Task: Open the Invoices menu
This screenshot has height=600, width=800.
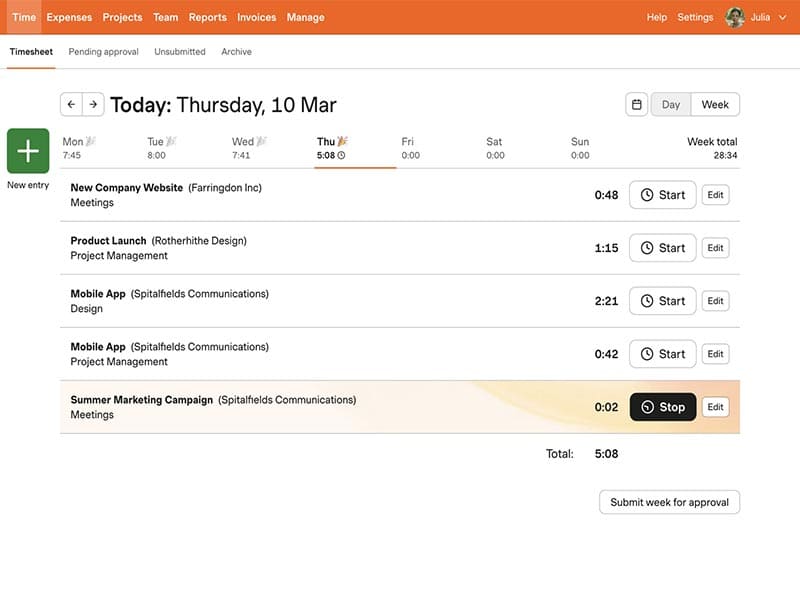Action: coord(257,17)
